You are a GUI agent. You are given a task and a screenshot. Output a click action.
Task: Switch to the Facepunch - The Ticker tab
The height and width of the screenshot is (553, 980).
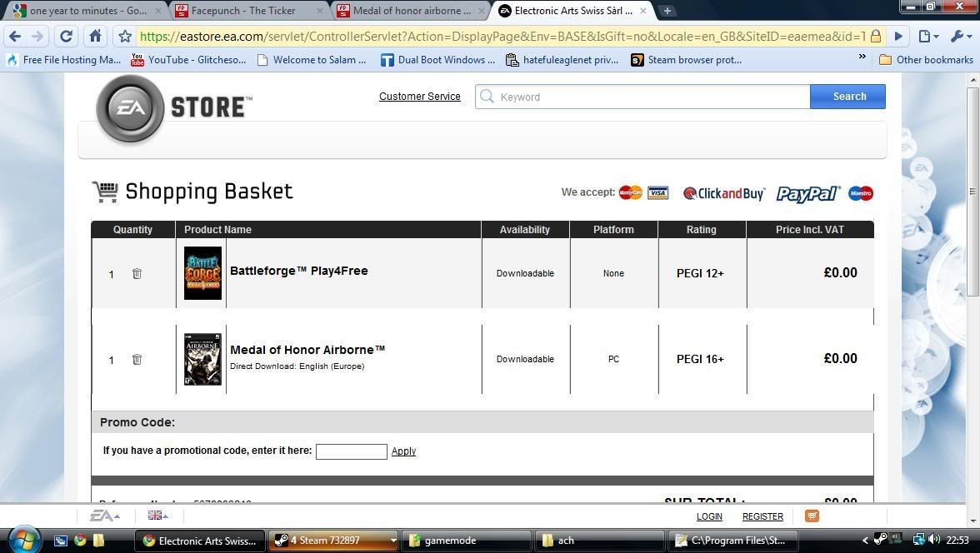(x=249, y=11)
